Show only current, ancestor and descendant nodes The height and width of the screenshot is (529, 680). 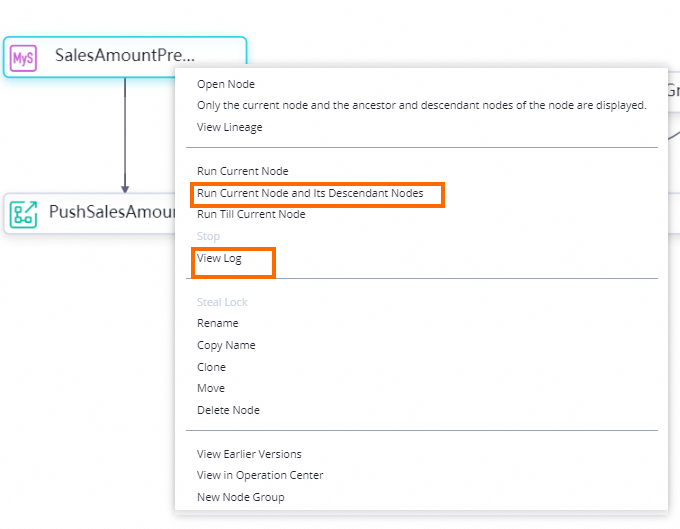point(421,105)
